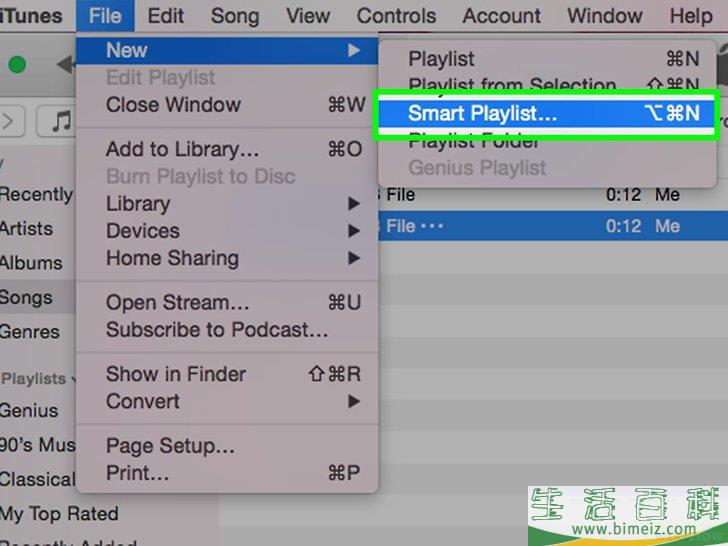The height and width of the screenshot is (546, 728).
Task: Open the Help menu
Action: coord(691,16)
